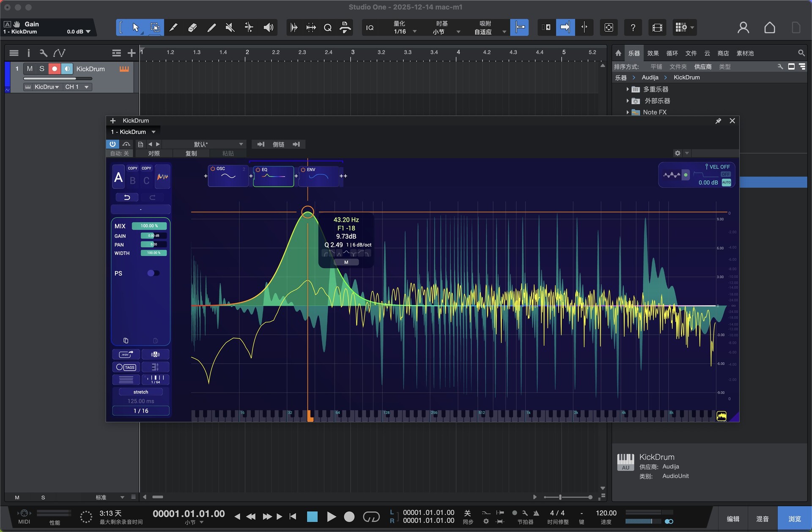Viewport: 812px width, 532px height.
Task: Switch to the 效果 browser tab
Action: (653, 53)
